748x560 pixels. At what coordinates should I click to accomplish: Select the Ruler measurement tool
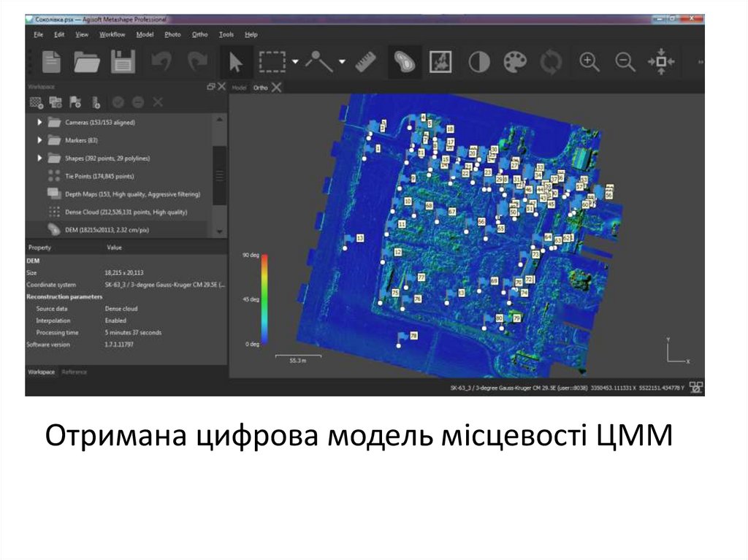click(x=366, y=62)
